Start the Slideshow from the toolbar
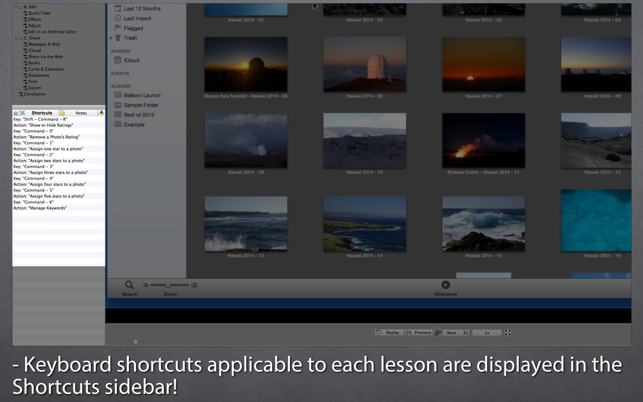The width and height of the screenshot is (643, 402). click(446, 285)
